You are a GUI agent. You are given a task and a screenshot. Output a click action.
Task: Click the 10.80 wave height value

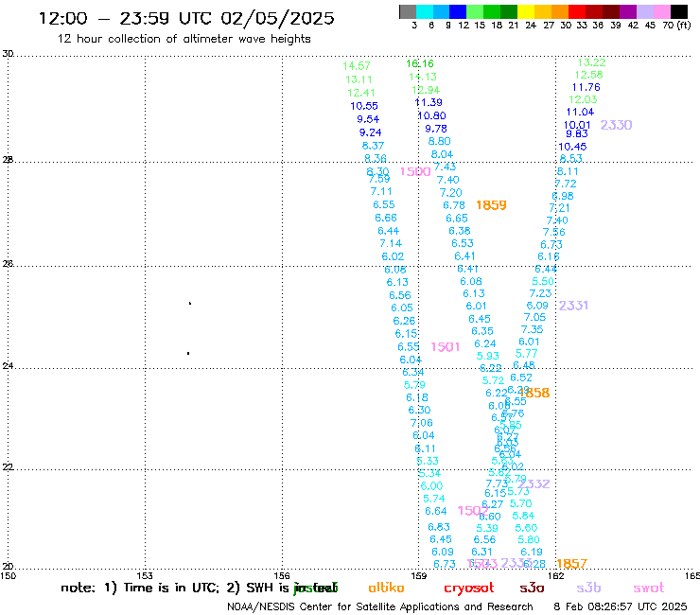431,115
